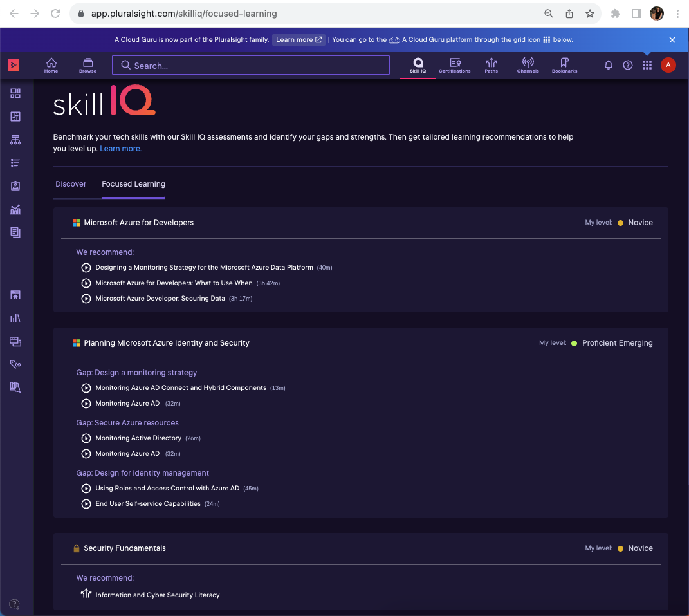Open browser zoom magnifier in address bar

click(x=548, y=14)
